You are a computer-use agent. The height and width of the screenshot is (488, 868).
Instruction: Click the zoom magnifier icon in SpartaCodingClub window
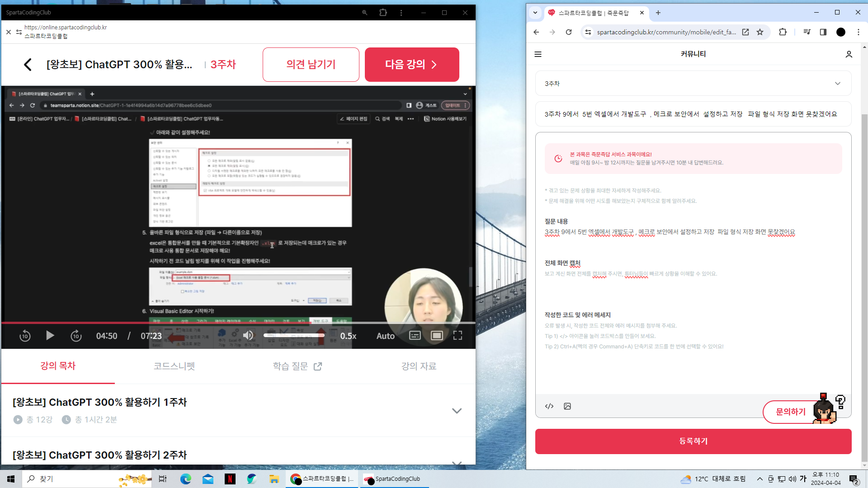(x=364, y=13)
